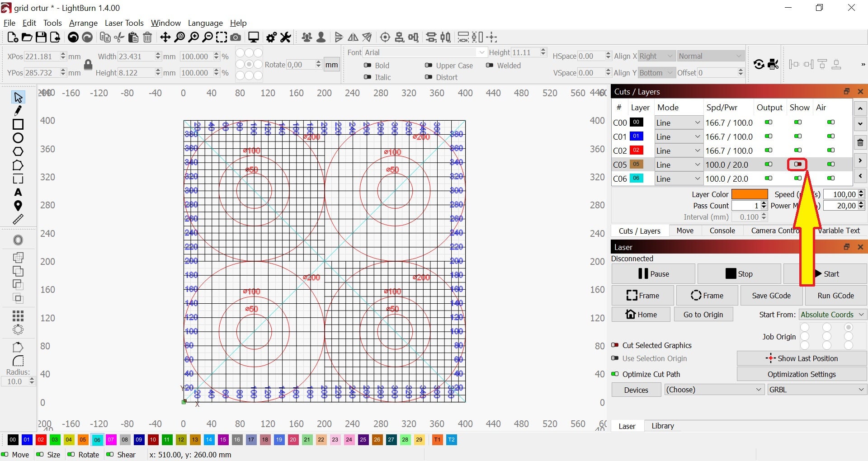Click the Home button
Viewport: 868px width, 461px height.
641,315
